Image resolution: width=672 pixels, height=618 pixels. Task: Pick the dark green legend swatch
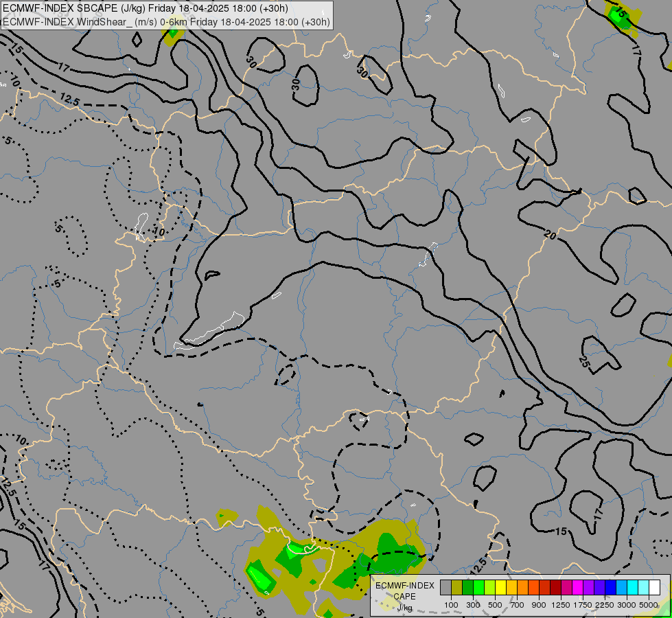(468, 587)
